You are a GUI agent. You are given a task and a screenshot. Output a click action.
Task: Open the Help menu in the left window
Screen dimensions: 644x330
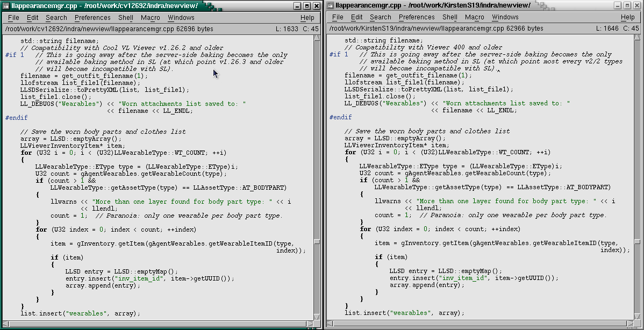[x=307, y=18]
